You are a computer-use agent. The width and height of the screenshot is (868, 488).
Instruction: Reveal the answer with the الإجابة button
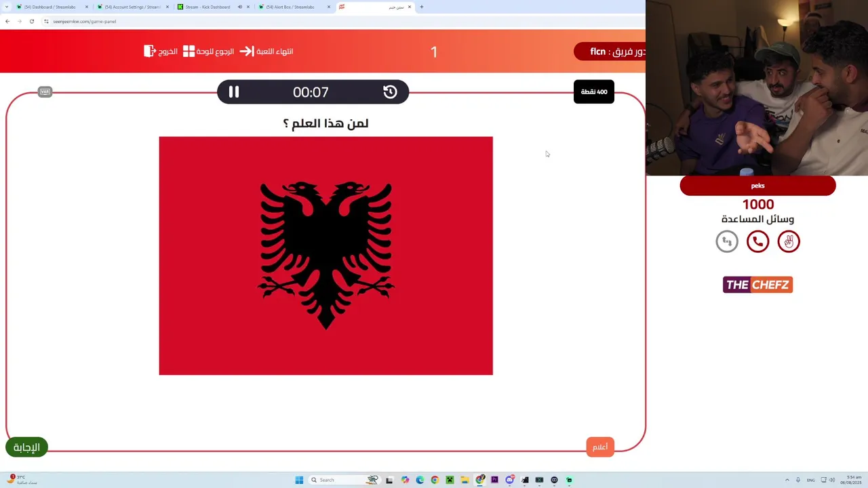tap(27, 447)
